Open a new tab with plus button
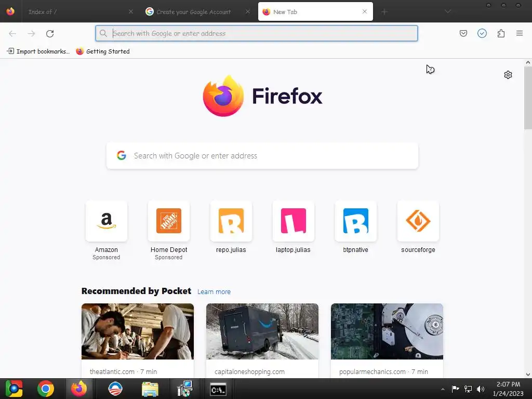The image size is (532, 399). [384, 12]
